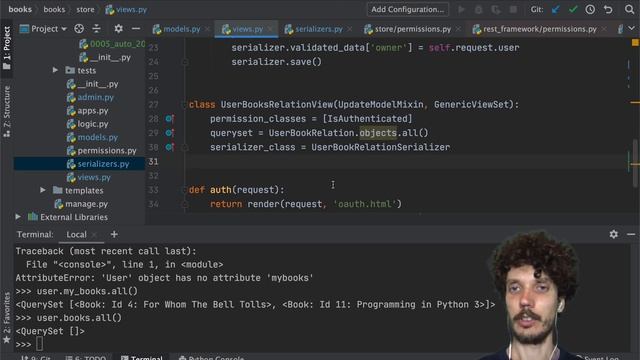This screenshot has width=640, height=360.
Task: Select permissions.py in project tree
Action: [107, 151]
